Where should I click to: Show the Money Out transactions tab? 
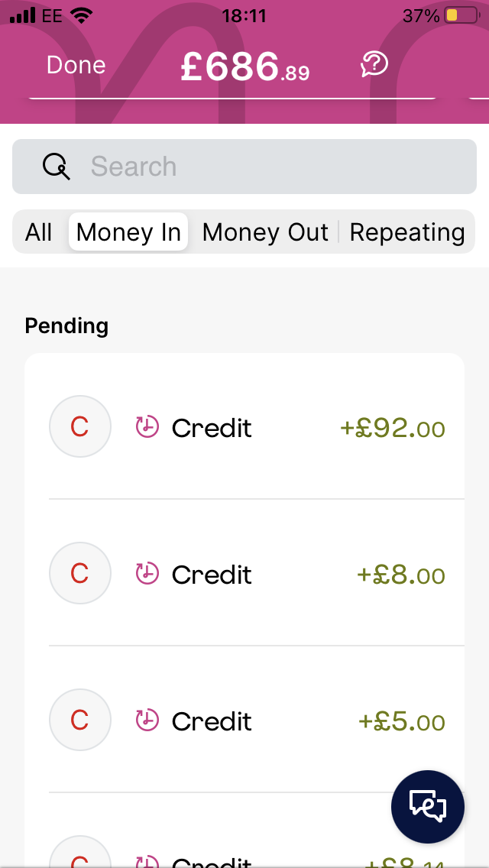coord(265,232)
